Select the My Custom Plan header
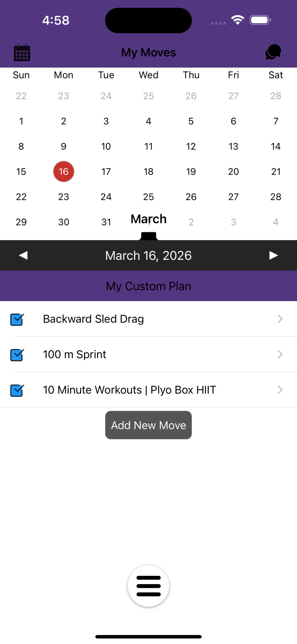297x644 pixels. [148, 286]
